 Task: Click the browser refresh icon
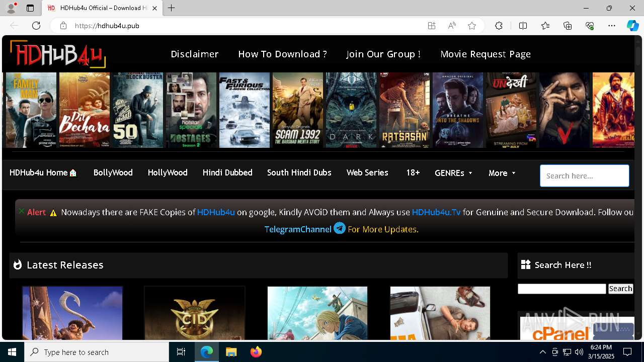(36, 26)
